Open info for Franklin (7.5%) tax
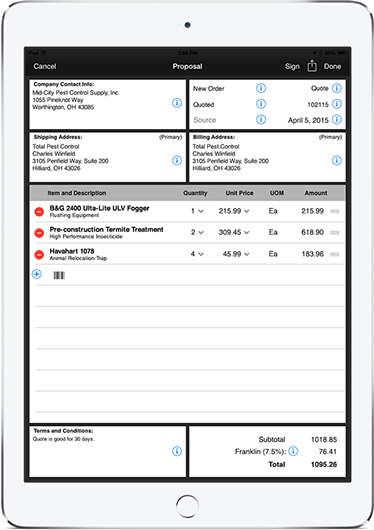Screen dimensions: 374x530 (x=293, y=451)
